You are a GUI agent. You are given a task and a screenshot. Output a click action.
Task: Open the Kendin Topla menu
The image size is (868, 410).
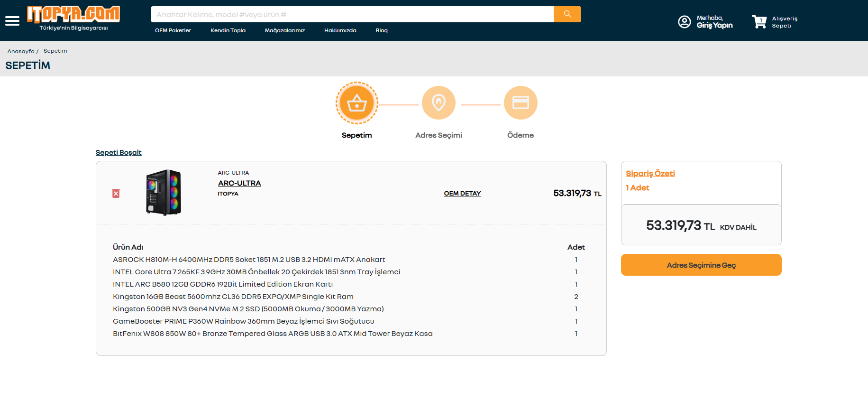[x=228, y=30]
